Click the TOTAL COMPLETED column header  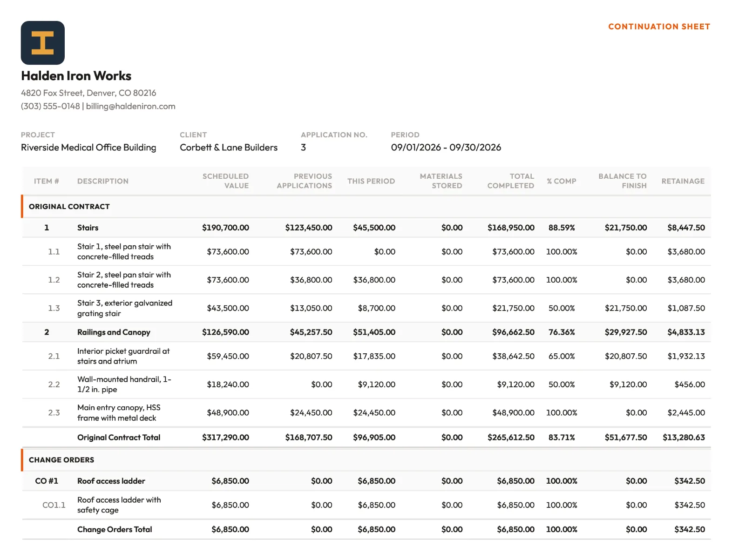coord(511,181)
